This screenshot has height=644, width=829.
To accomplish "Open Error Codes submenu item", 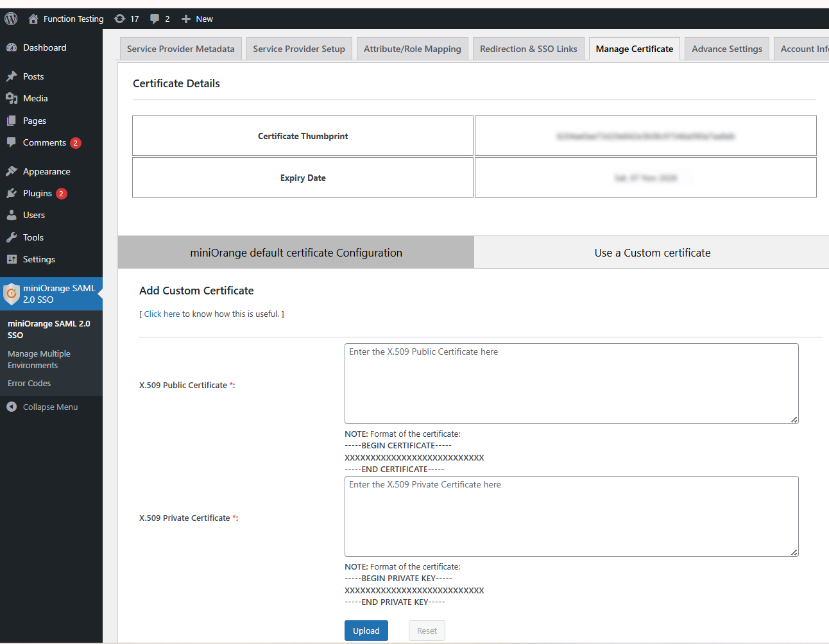I will (x=30, y=383).
